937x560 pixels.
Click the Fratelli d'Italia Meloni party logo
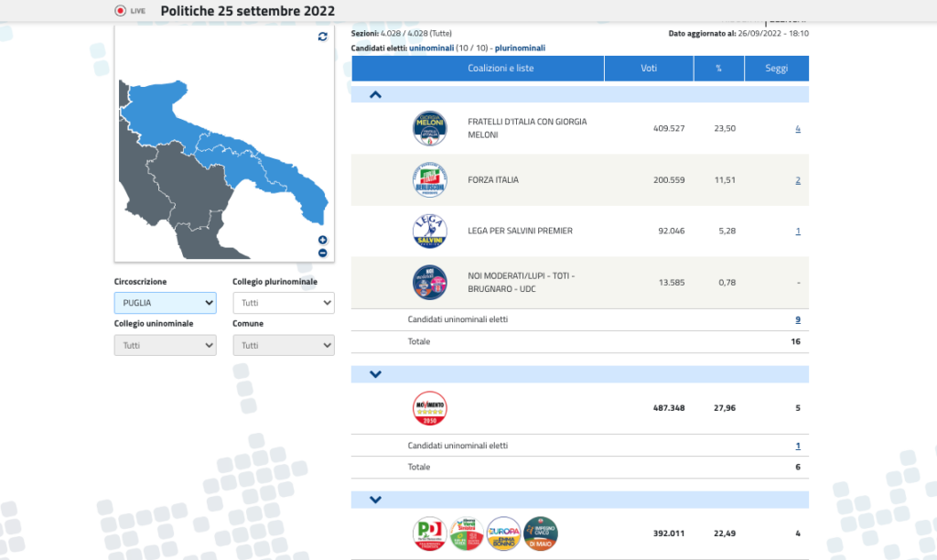(430, 128)
